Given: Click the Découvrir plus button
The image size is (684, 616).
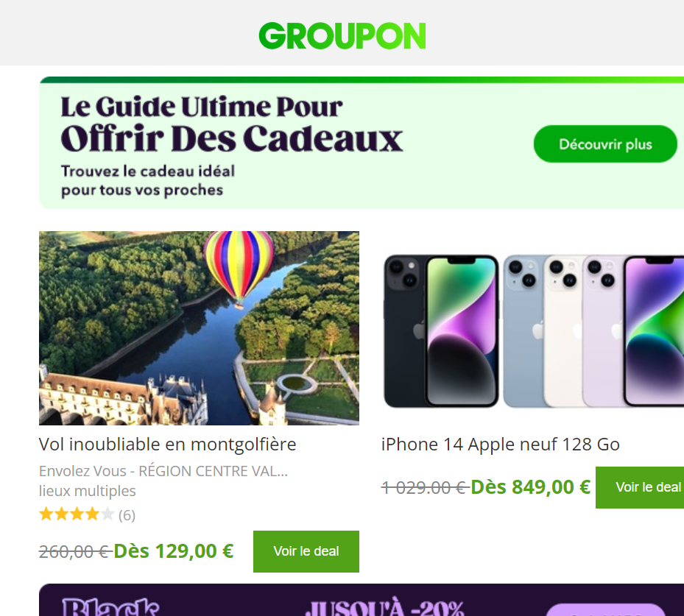Looking at the screenshot, I should [x=605, y=144].
